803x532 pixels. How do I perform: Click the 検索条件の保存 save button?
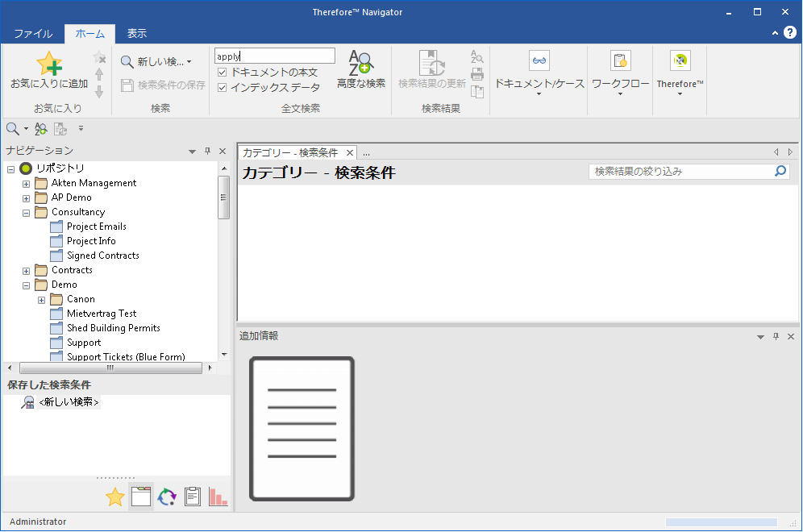(x=164, y=85)
